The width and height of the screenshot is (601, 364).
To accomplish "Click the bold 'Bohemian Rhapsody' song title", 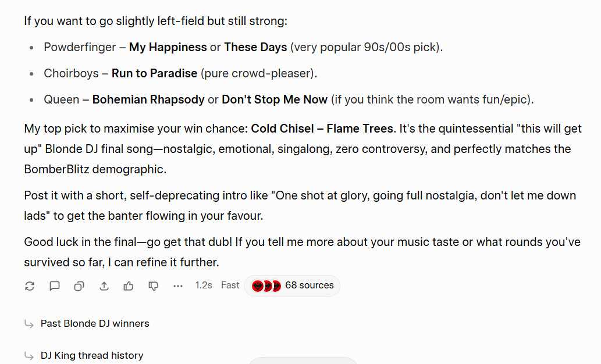I will [x=148, y=99].
